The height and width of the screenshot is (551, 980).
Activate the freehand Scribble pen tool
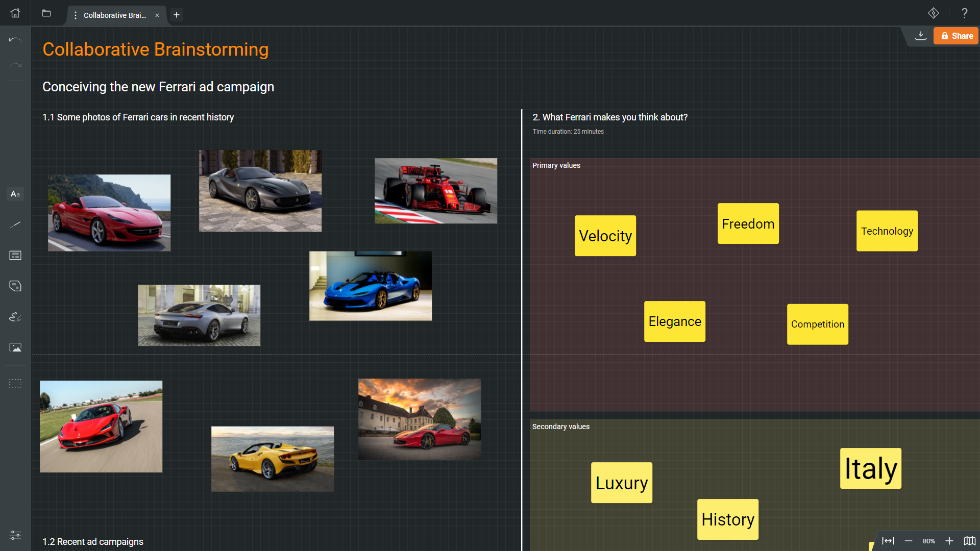15,317
